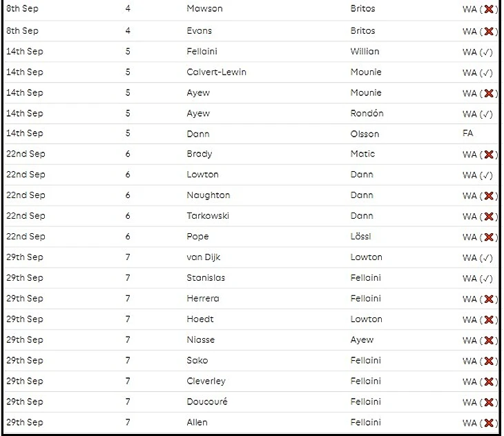Click the checkmark in the van Dijk row
The width and height of the screenshot is (504, 436).
pyautogui.click(x=487, y=258)
